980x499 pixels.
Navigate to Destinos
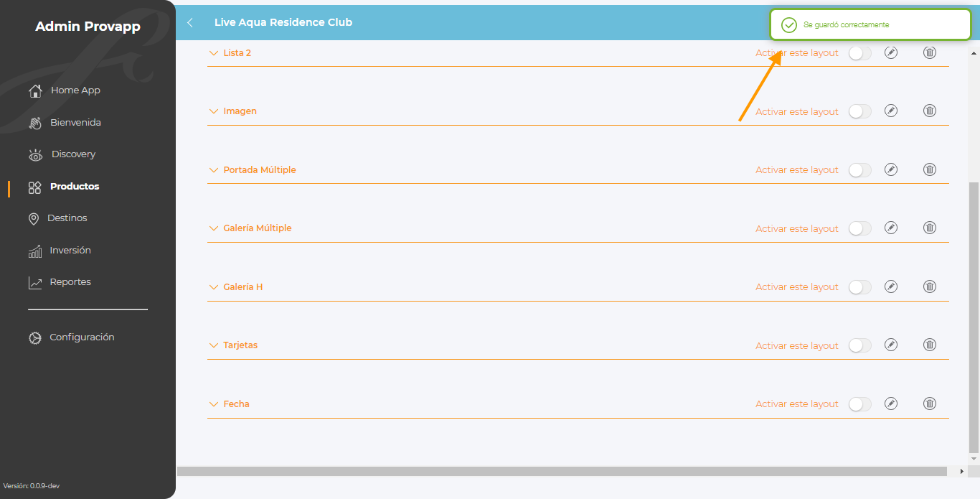pos(67,218)
